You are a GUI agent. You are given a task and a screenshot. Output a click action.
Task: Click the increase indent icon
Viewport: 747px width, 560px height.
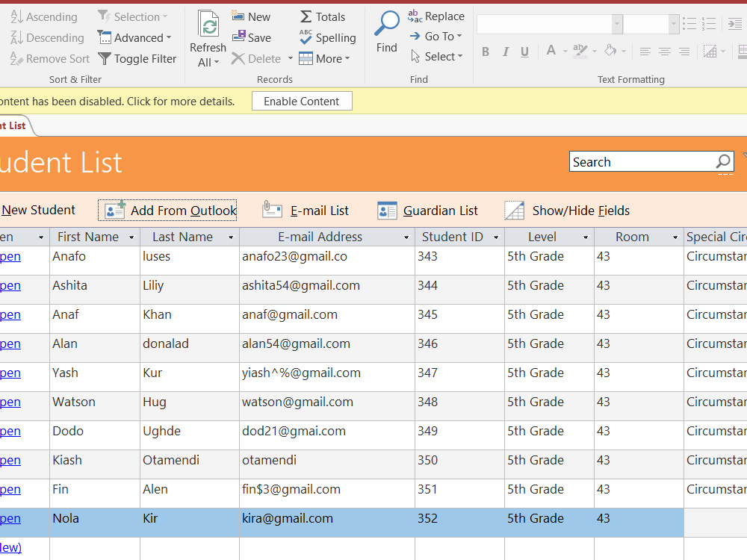pyautogui.click(x=734, y=23)
